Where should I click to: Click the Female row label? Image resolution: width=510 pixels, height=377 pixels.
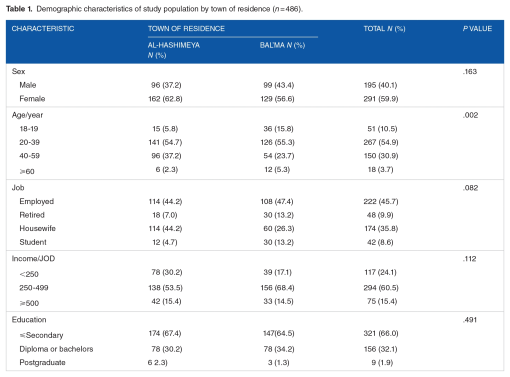coord(32,99)
